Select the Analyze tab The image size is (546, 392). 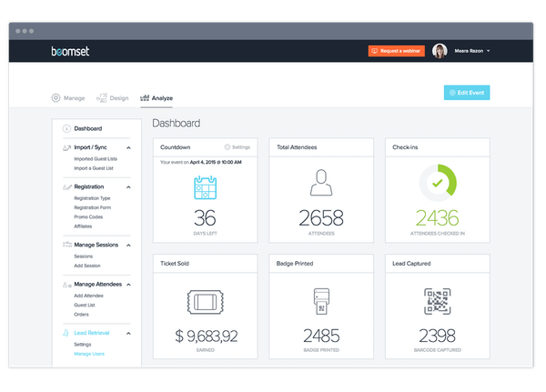pos(157,98)
